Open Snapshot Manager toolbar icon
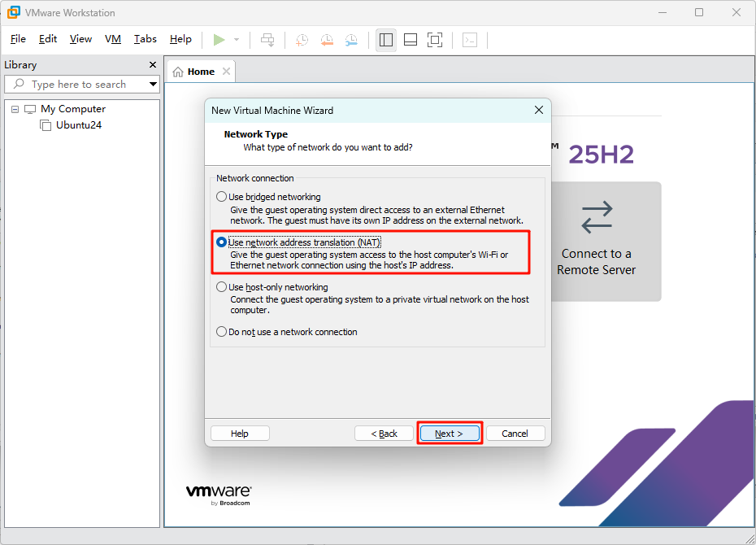 [351, 40]
